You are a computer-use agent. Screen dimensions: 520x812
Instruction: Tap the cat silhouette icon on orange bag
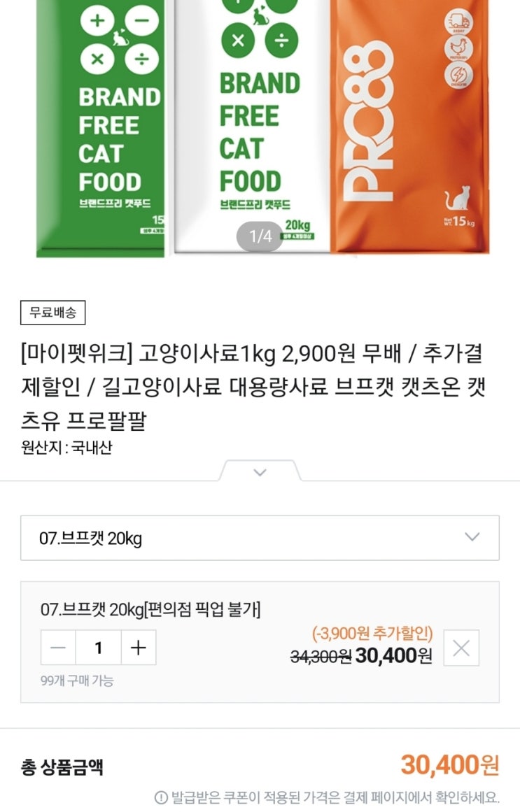[458, 200]
